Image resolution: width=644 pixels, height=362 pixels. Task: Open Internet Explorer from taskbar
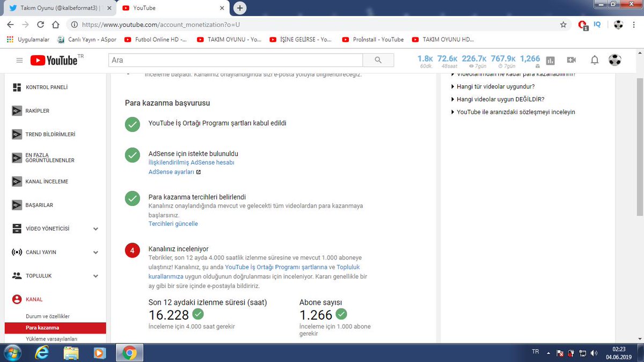point(42,353)
